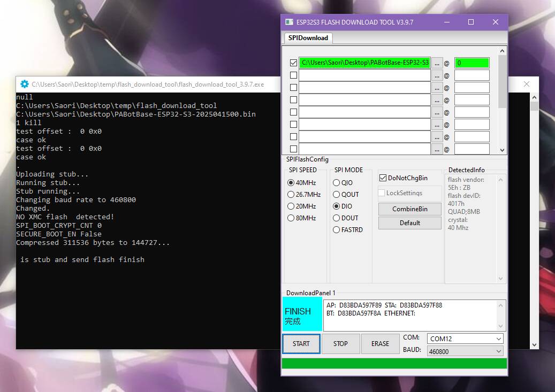Close the console window
The image size is (555, 392).
click(526, 84)
